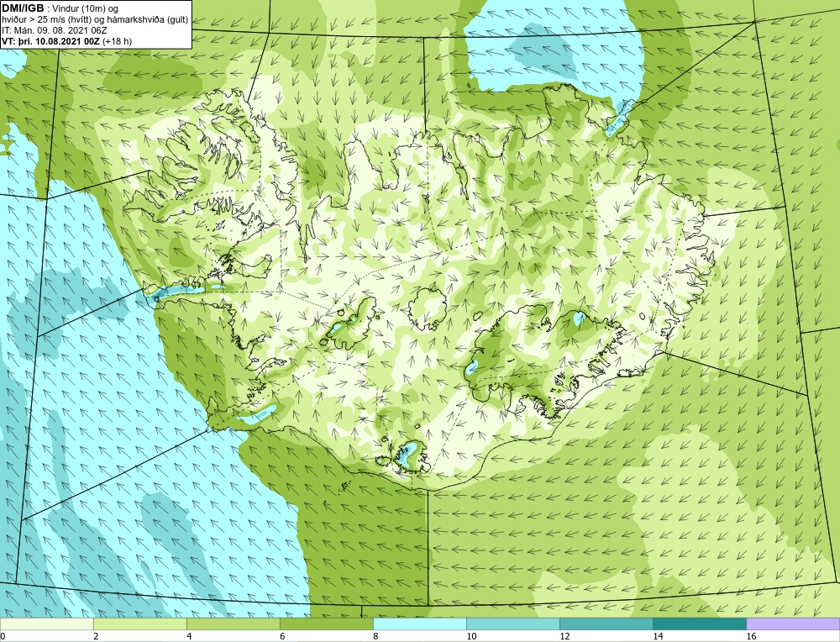Click the legend label '10'
The width and height of the screenshot is (840, 642).
point(470,636)
